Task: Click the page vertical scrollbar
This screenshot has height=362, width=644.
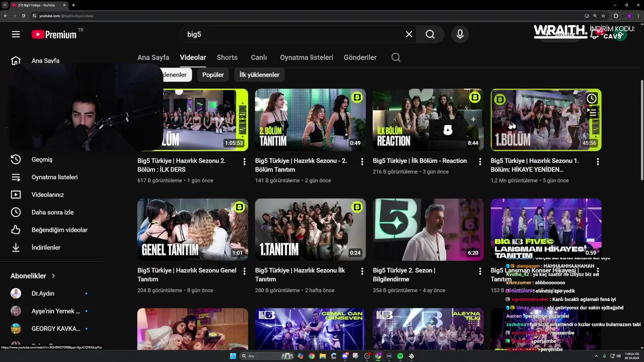Action: tap(642, 130)
